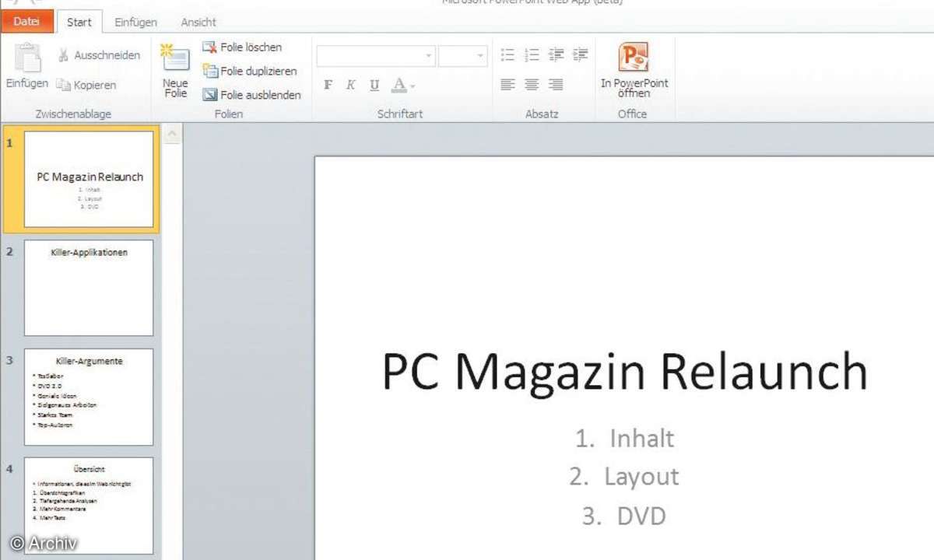Click the slide title PC Magazin Relaunch
Viewport: 934px width, 560px height.
coord(624,372)
